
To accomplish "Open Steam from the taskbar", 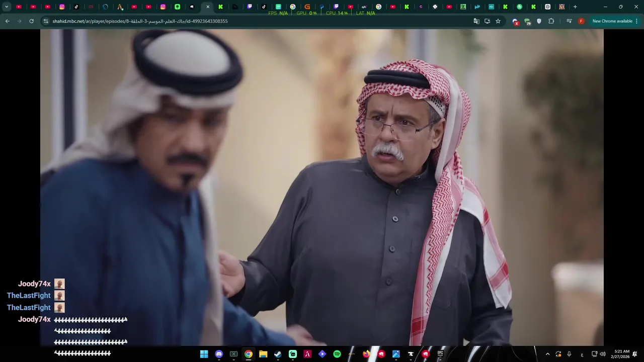I will [278, 354].
